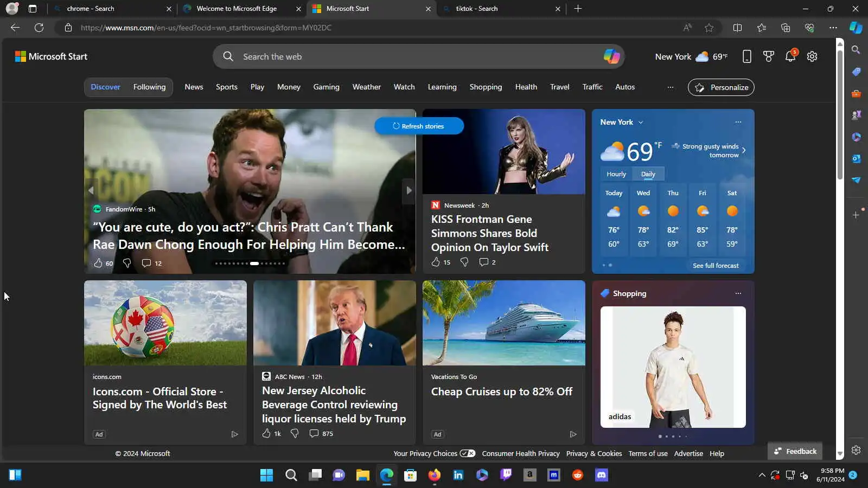Open the Microsoft 365 icon in sidebar
This screenshot has width=868, height=488.
point(856,137)
